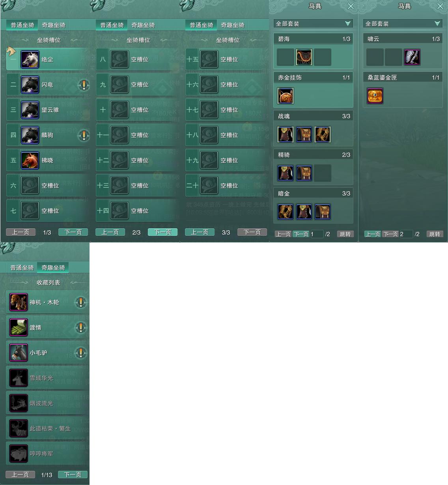Click the page number field showing 2
This screenshot has height=485, width=448.
406,234
